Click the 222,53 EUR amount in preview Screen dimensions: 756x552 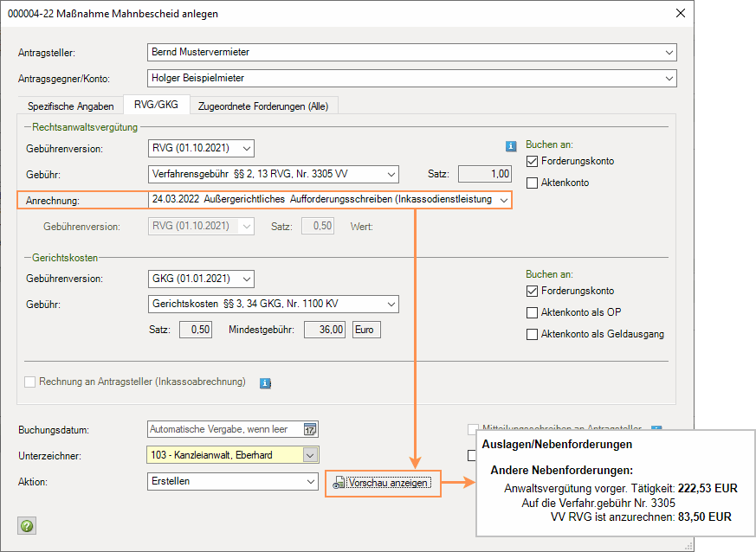708,489
